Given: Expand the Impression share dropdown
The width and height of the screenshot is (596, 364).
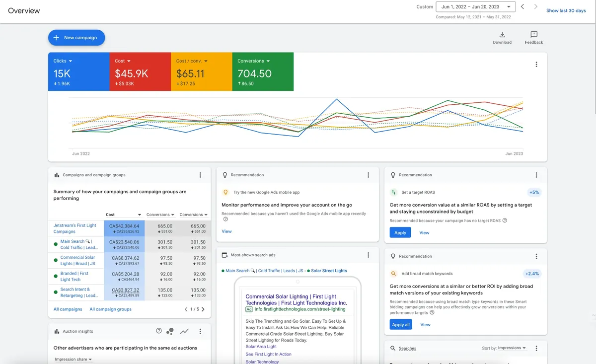Looking at the screenshot, I should [x=73, y=360].
